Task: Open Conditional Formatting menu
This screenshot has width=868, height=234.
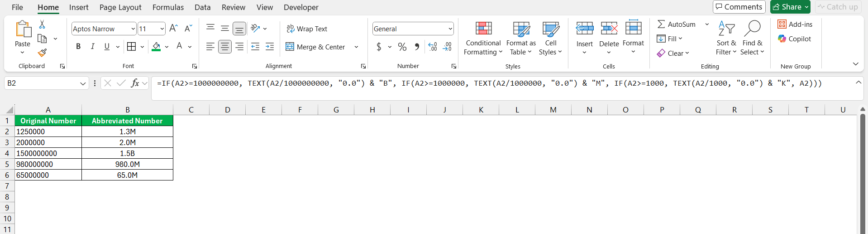Action: [x=483, y=38]
